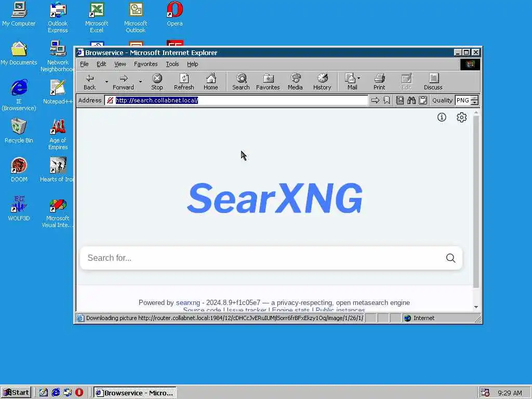Screen dimensions: 532x399
Task: Select Recycle Bin desktop icon
Action: [19, 131]
